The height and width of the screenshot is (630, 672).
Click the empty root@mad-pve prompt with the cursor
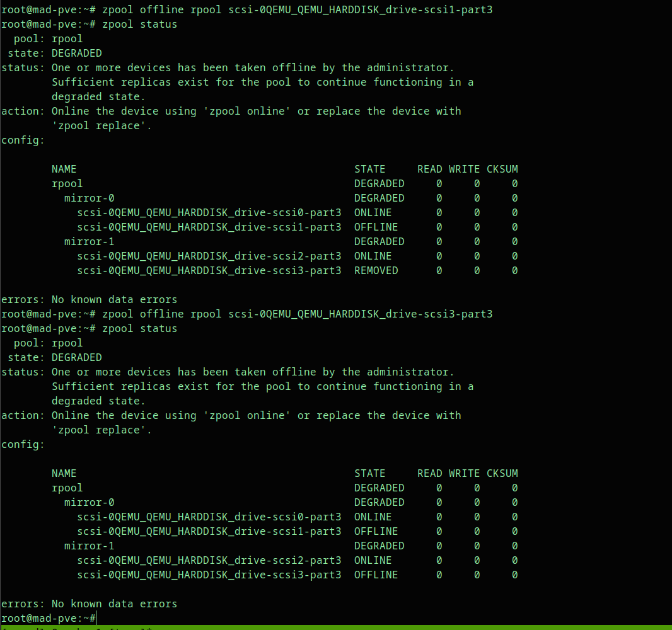49,619
